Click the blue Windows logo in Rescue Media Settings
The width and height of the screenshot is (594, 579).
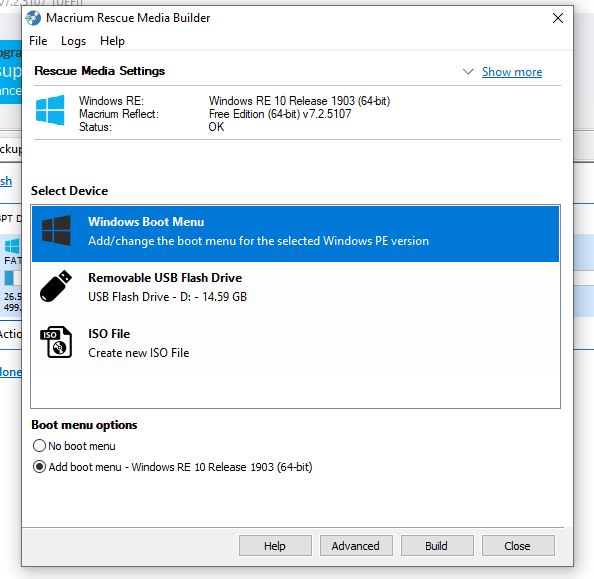(50, 110)
